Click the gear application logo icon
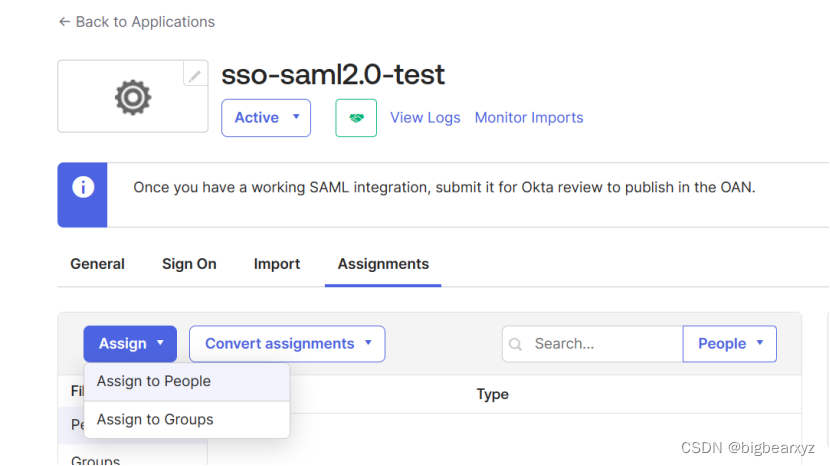Viewport: 830px width, 466px height. point(132,97)
